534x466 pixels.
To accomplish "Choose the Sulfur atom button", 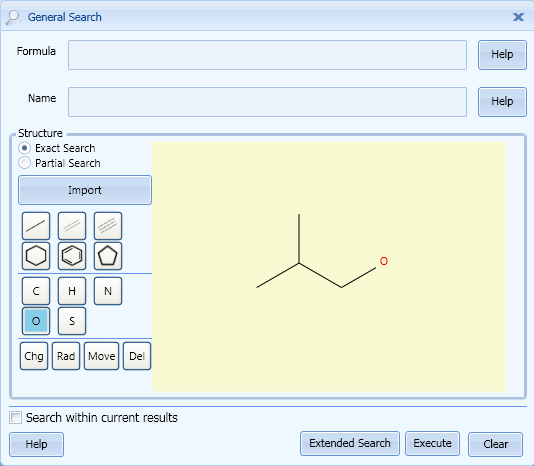I will click(72, 321).
